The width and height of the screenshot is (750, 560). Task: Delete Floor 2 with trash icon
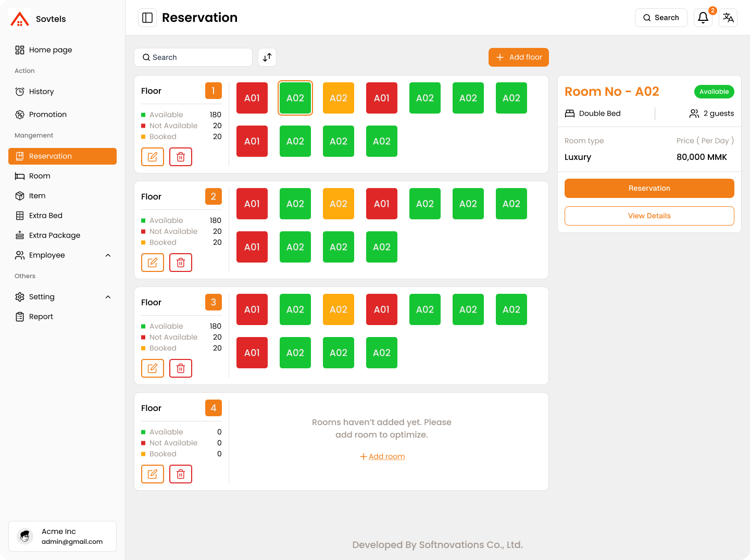click(181, 263)
